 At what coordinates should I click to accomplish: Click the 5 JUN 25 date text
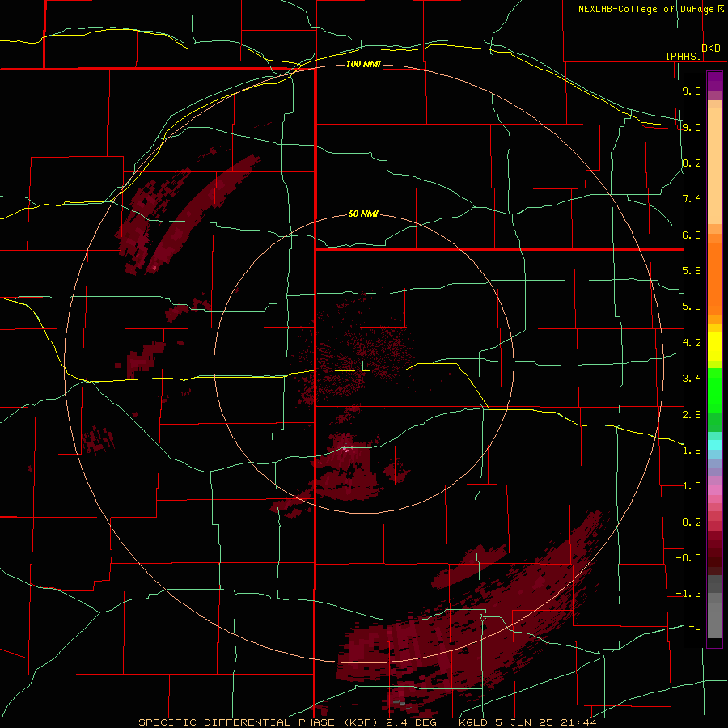click(x=524, y=722)
